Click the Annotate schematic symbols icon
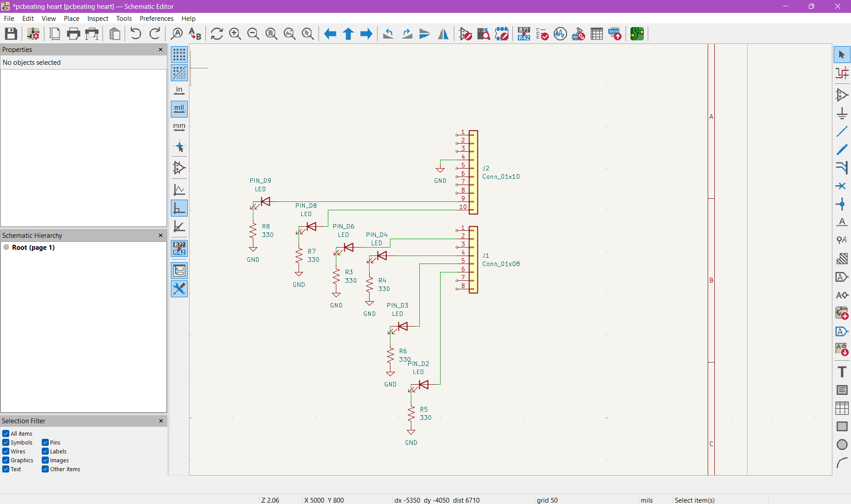Viewport: 851px width, 504px height. coord(524,34)
